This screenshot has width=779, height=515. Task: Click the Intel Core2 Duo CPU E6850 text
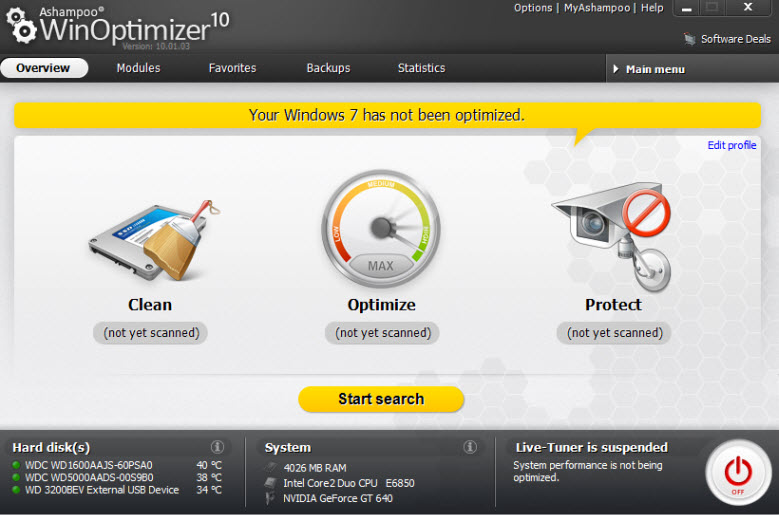349,483
